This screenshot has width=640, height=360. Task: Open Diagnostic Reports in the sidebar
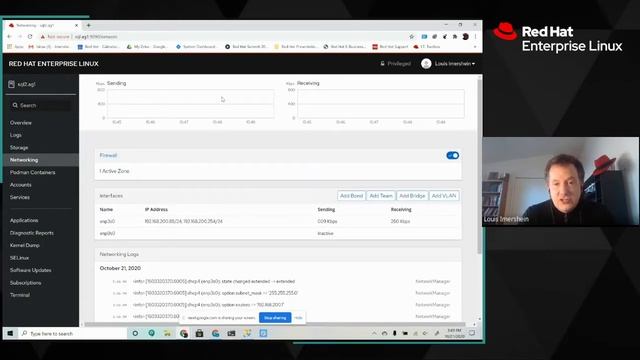[32, 233]
